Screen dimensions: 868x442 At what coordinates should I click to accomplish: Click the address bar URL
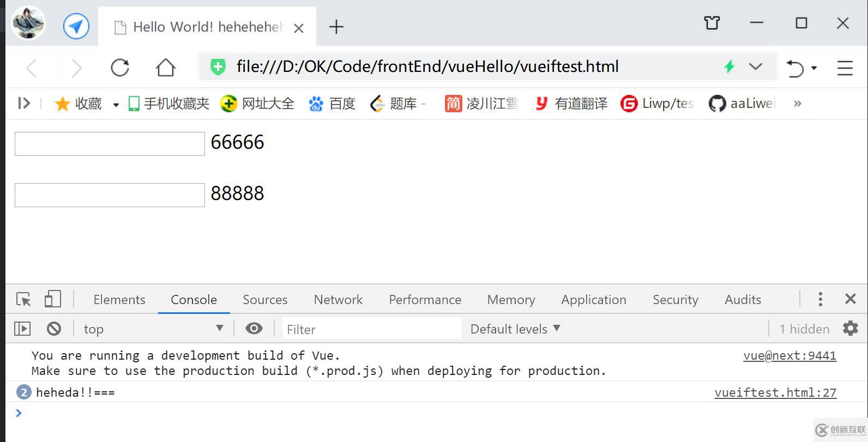[427, 66]
